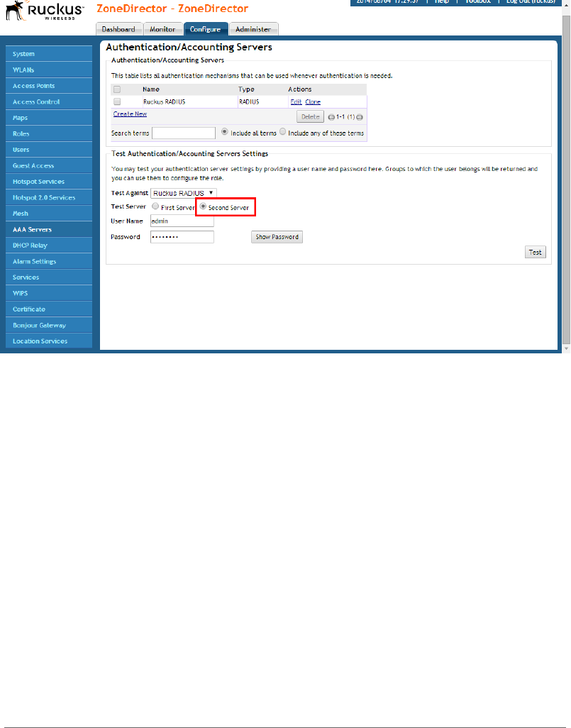Open Maps in the sidebar
The image size is (571, 728).
pyautogui.click(x=49, y=118)
